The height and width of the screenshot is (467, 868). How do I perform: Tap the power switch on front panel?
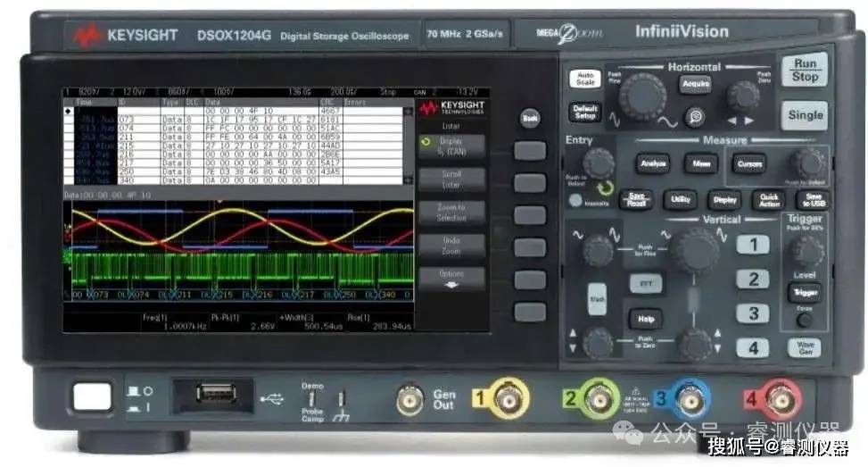pos(93,396)
